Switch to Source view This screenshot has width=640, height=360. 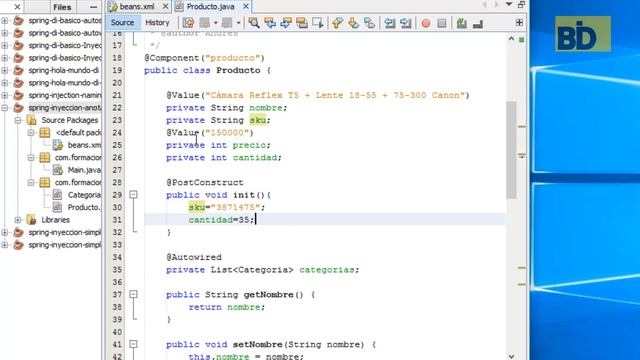tap(122, 23)
